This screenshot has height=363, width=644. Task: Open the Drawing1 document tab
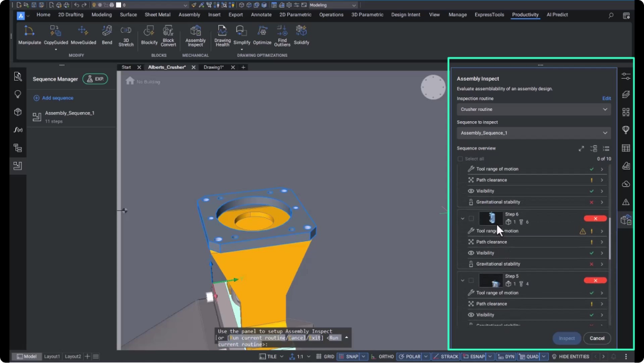(213, 67)
